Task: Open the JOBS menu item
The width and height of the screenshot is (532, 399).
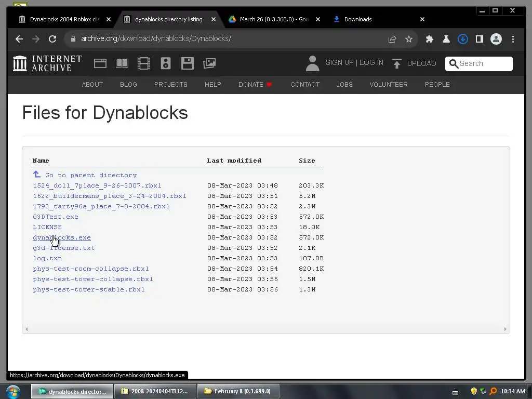Action: [x=344, y=85]
